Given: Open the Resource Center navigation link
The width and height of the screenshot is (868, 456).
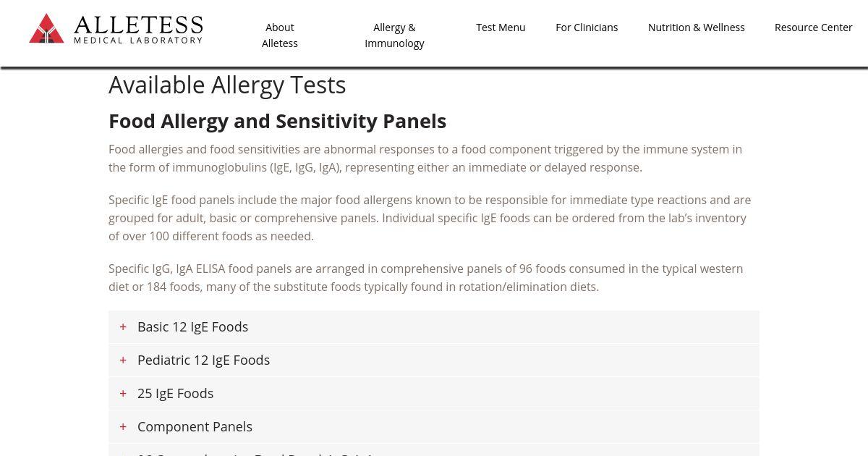Looking at the screenshot, I should coord(813,28).
